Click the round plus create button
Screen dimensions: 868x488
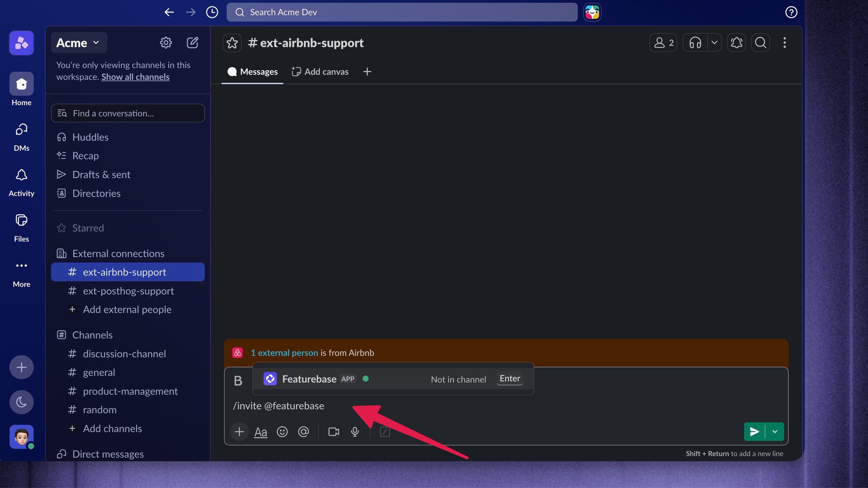click(22, 367)
